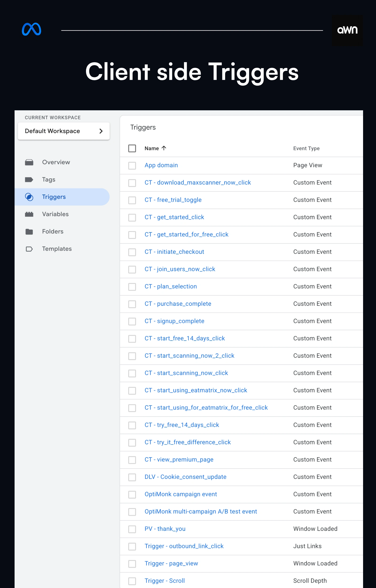Open Trigger - outbound_link_click link
Viewport: 376px width, 588px height.
pos(184,546)
